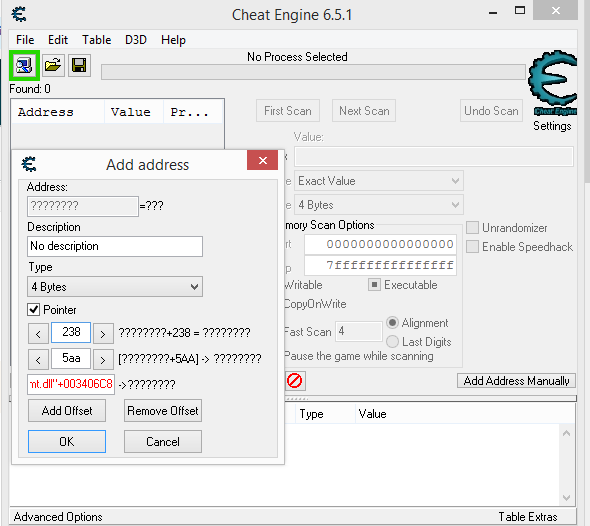The width and height of the screenshot is (590, 526).
Task: Open the File menu
Action: click(25, 40)
